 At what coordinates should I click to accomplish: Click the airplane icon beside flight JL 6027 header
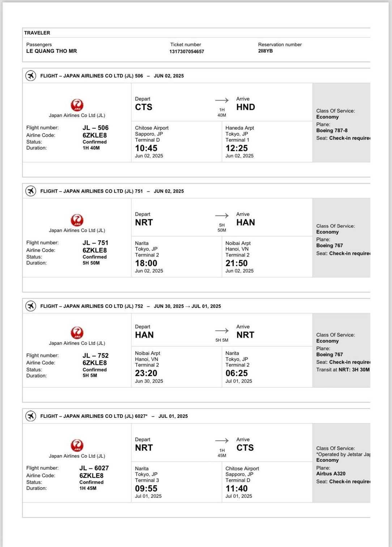(x=31, y=416)
